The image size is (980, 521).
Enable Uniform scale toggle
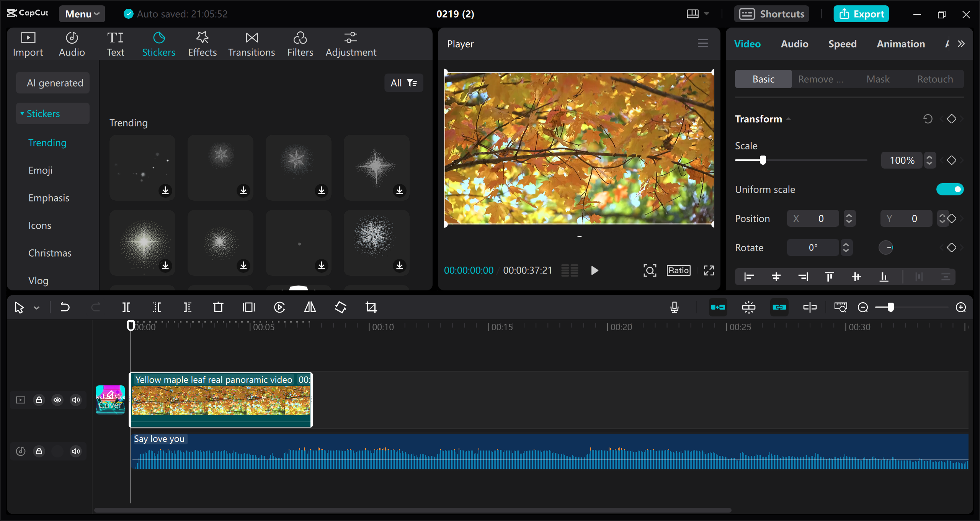950,189
